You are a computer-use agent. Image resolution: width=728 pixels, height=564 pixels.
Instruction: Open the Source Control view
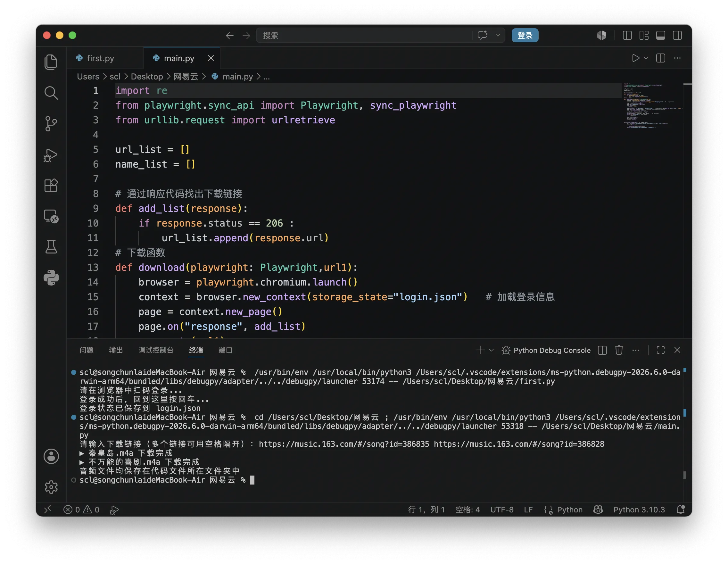point(51,124)
